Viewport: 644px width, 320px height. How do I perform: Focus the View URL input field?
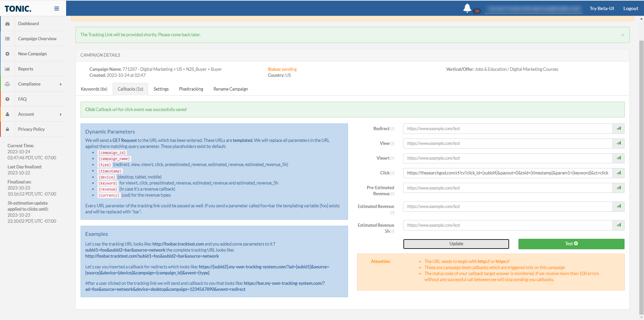pos(508,143)
